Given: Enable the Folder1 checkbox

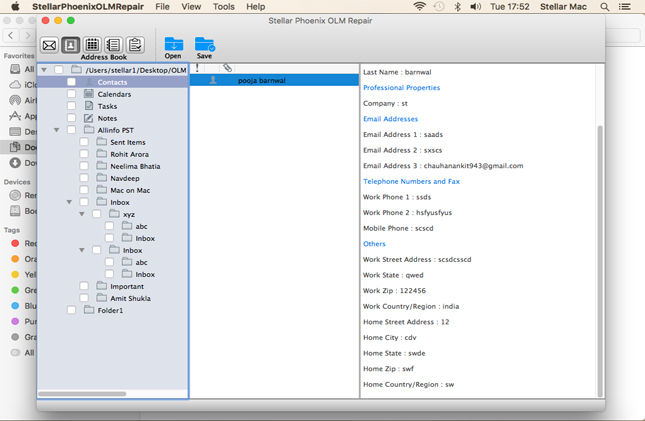Looking at the screenshot, I should tap(71, 310).
